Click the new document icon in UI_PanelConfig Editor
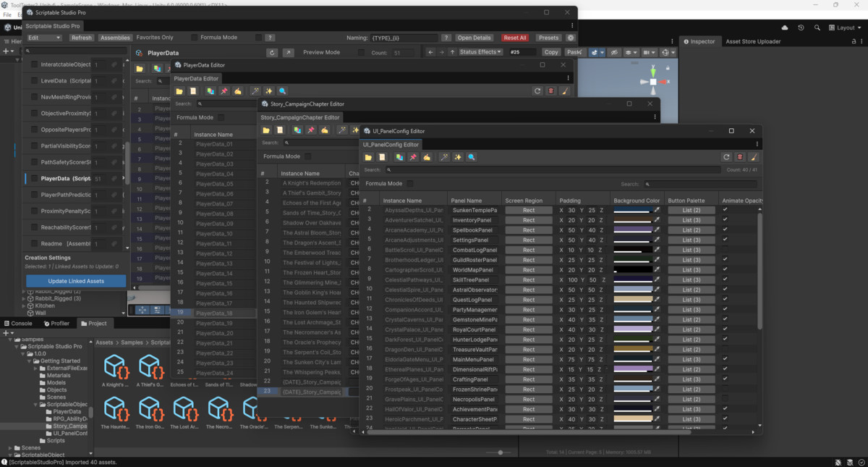The height and width of the screenshot is (467, 868). pyautogui.click(x=382, y=157)
